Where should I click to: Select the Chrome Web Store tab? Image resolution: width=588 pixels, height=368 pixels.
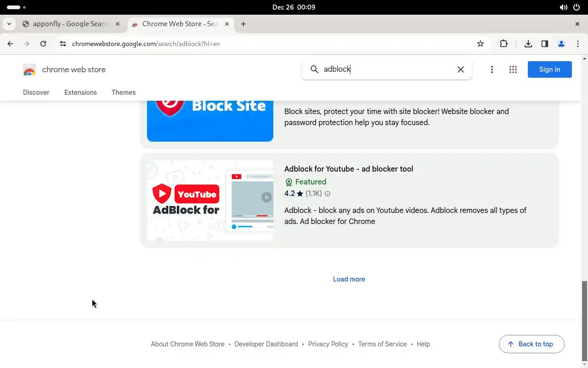181,24
